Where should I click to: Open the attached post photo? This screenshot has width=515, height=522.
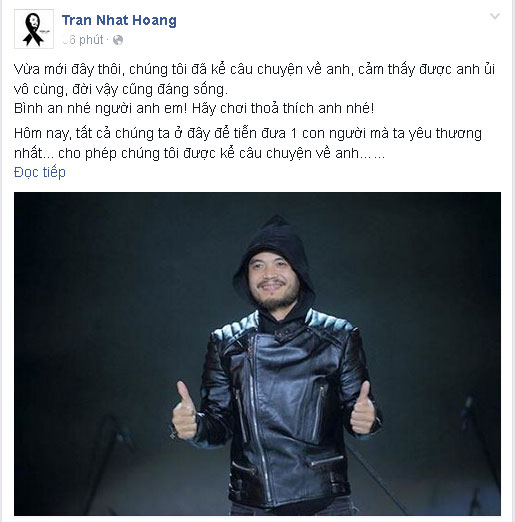pyautogui.click(x=257, y=354)
